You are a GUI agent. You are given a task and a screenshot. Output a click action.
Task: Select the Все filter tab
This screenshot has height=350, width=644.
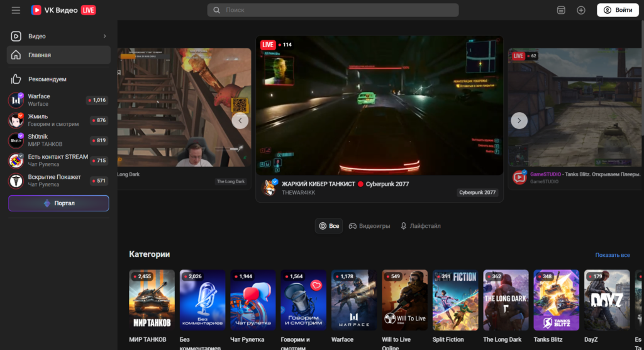click(329, 226)
